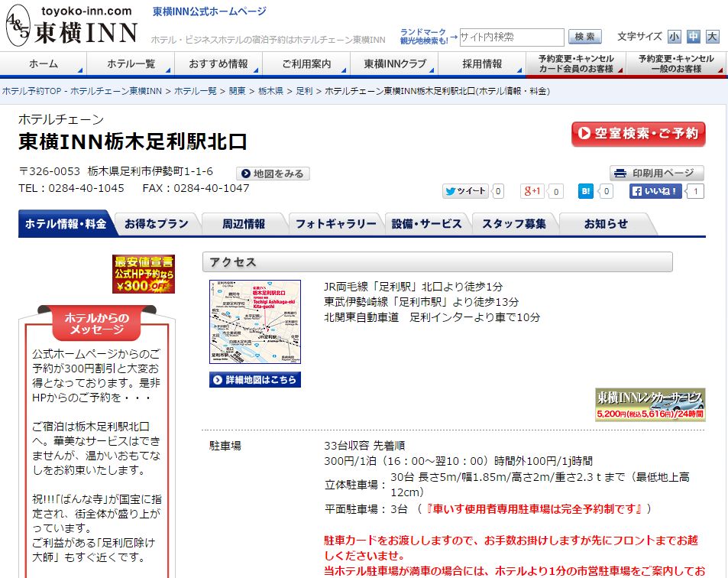Image resolution: width=728 pixels, height=578 pixels.
Task: Click the access map thumbnail
Action: (x=255, y=322)
